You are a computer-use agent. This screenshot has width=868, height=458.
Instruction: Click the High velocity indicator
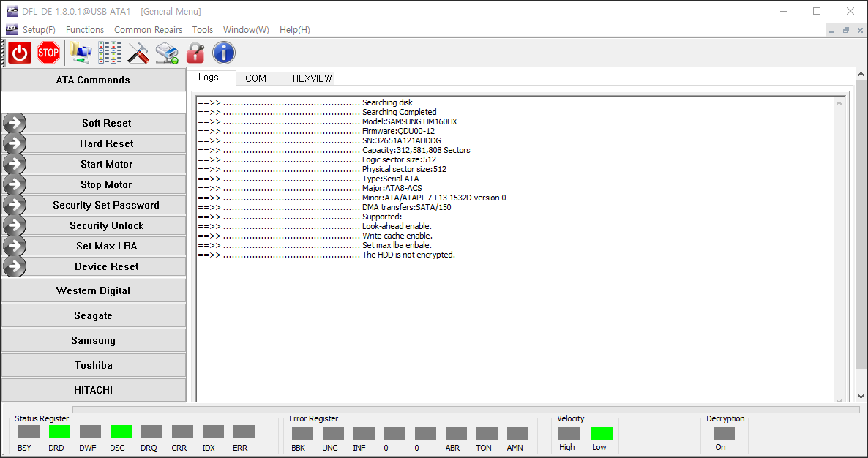[569, 434]
